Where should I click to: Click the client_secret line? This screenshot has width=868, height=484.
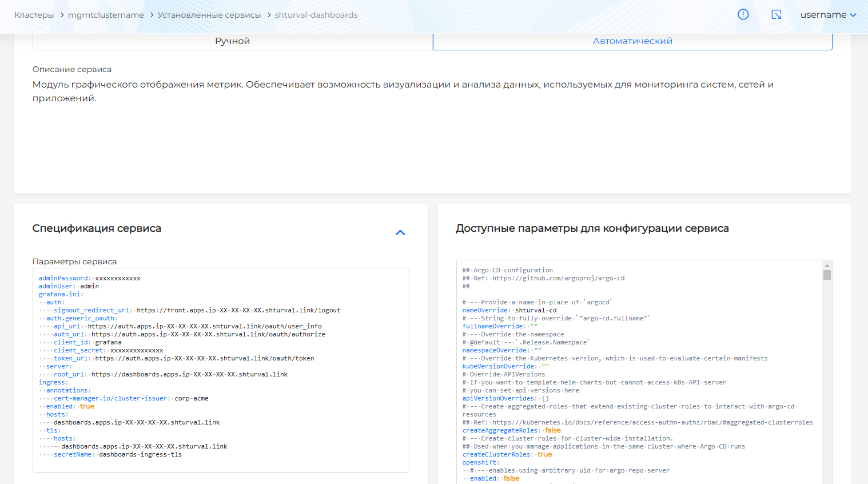coord(109,350)
